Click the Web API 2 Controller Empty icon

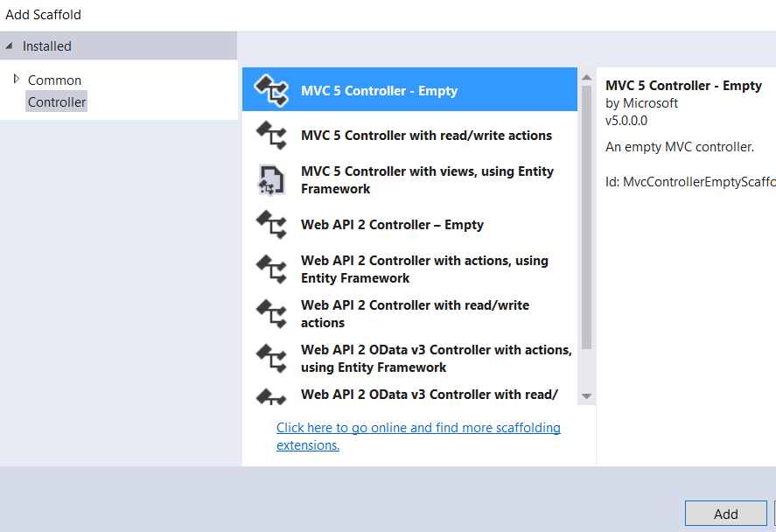[271, 224]
